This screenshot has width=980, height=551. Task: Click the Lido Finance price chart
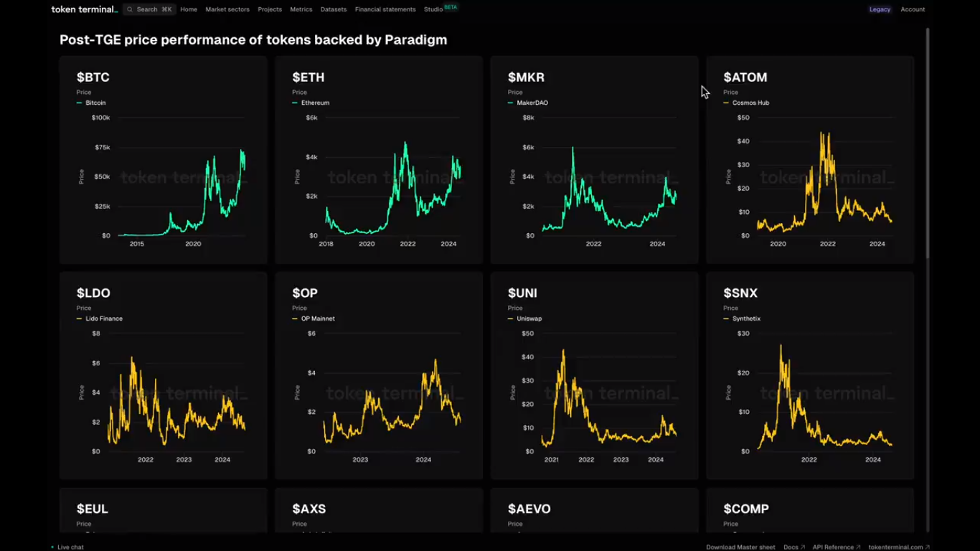[x=164, y=395]
